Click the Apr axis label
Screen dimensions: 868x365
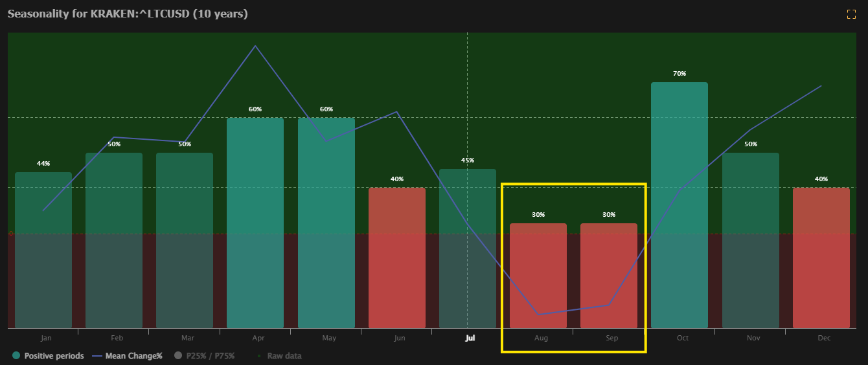point(258,338)
